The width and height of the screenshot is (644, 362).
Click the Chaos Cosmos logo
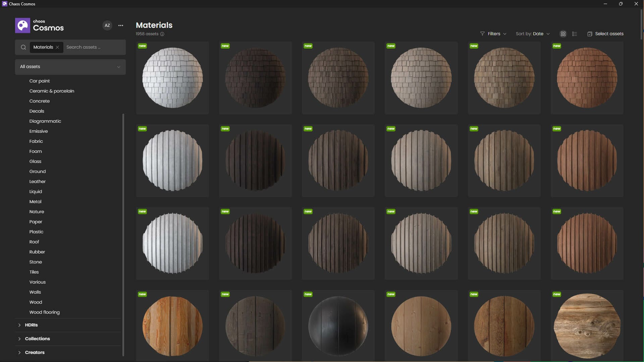click(x=22, y=25)
